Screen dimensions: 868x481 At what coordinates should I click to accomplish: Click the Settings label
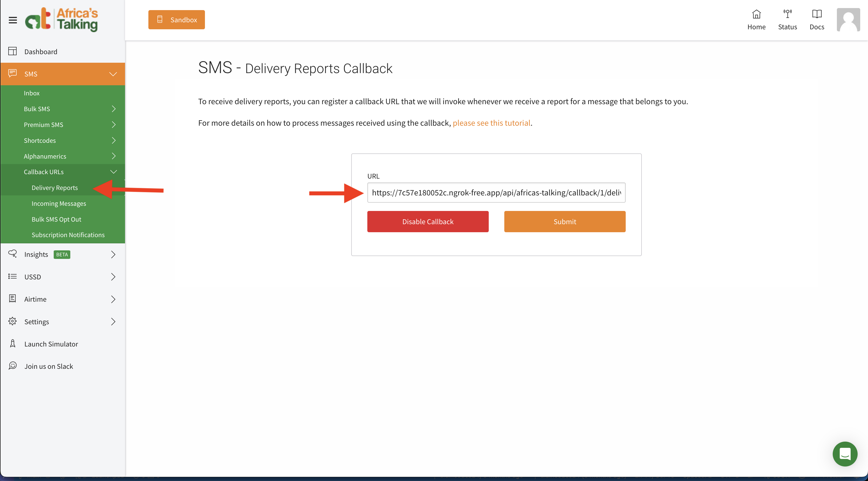coord(37,322)
